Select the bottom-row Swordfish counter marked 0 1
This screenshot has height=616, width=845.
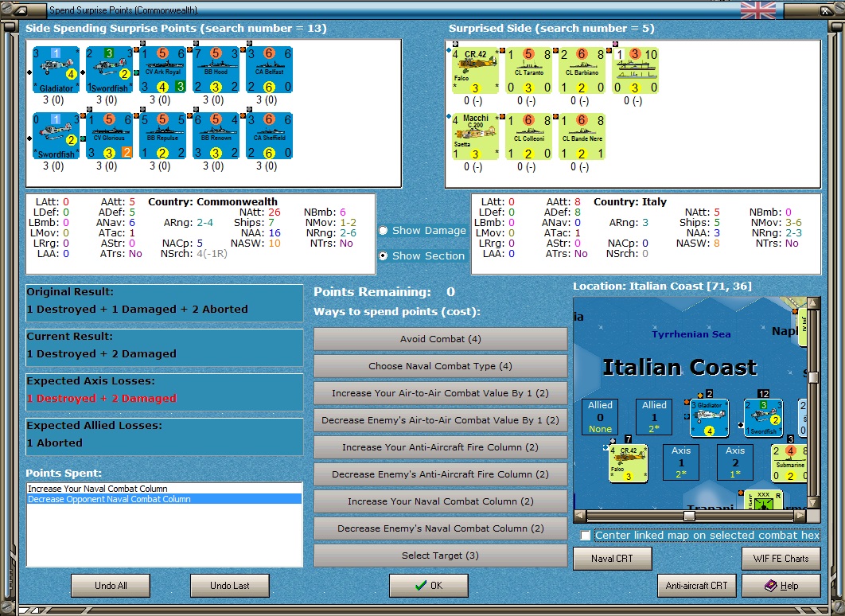click(56, 136)
